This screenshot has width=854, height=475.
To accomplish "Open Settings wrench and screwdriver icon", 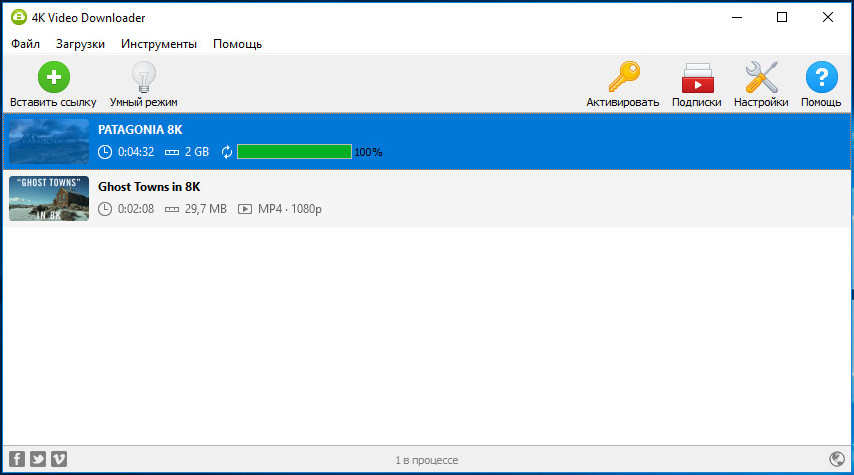I will [x=761, y=77].
